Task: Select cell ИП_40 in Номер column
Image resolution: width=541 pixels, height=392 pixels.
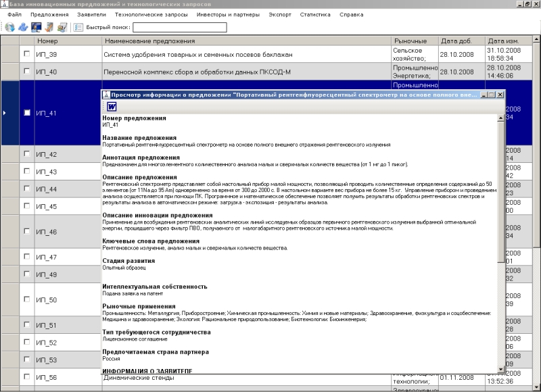Action: click(68, 72)
